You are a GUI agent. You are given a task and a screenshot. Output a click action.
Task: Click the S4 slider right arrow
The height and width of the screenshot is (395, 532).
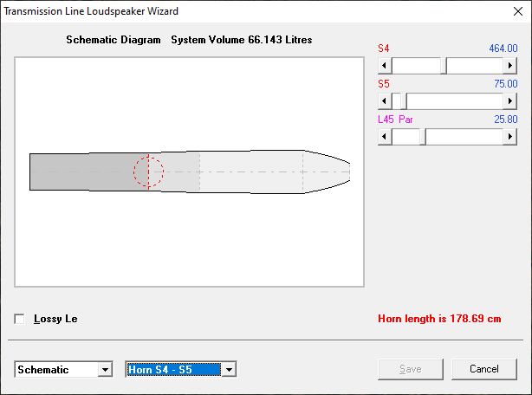(x=509, y=66)
